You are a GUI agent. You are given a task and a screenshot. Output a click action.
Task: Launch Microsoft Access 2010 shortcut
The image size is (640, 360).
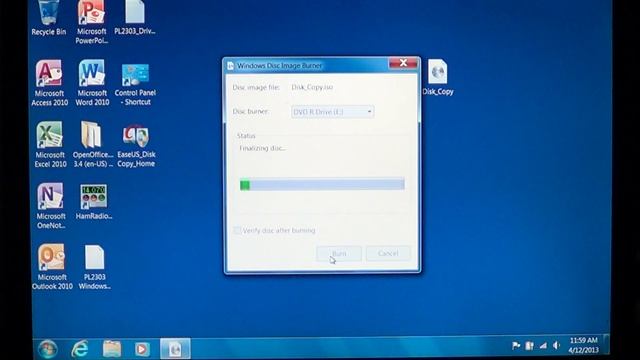click(x=49, y=83)
